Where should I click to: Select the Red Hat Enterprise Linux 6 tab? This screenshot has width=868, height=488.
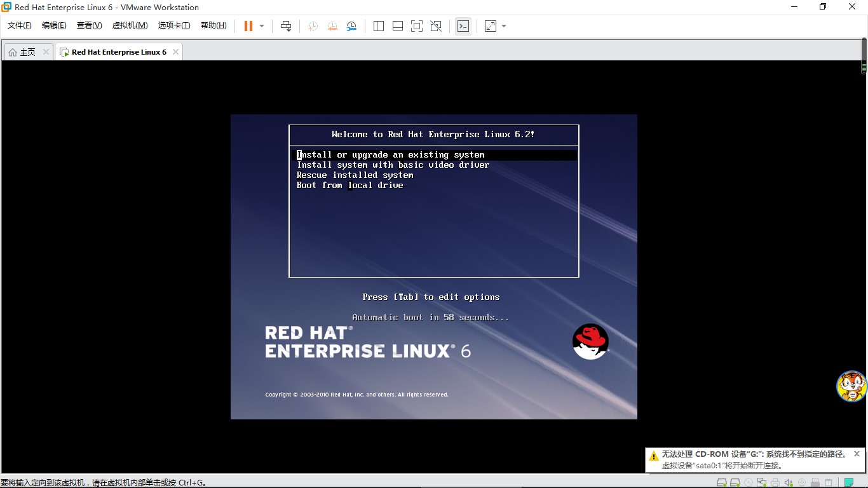coord(119,52)
